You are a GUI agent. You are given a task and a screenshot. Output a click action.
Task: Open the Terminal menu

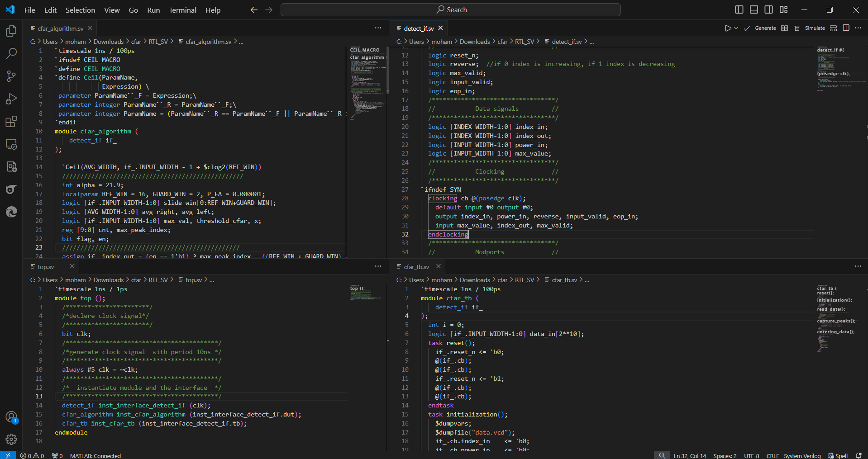click(x=183, y=10)
